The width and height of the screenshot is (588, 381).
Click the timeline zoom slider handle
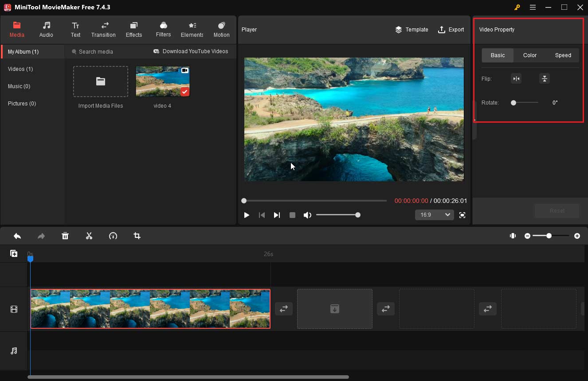549,236
